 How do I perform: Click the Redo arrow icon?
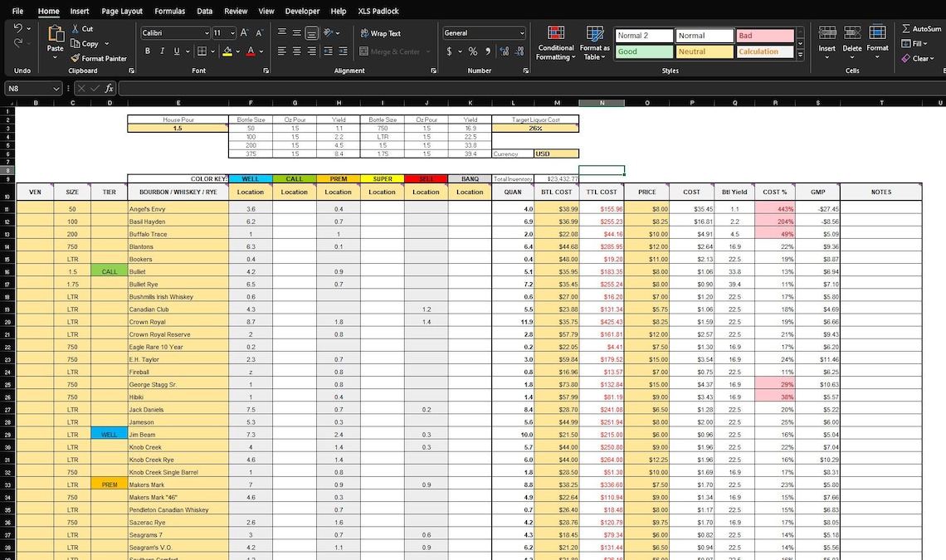(18, 43)
